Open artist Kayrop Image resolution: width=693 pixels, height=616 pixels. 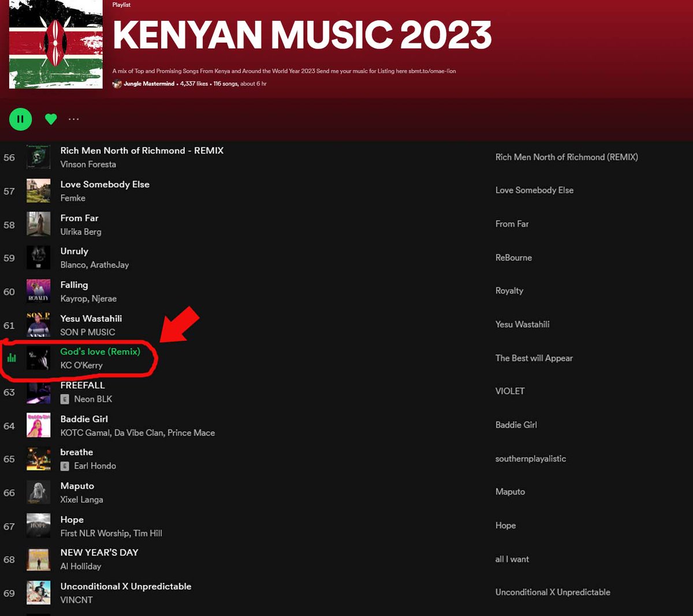73,298
